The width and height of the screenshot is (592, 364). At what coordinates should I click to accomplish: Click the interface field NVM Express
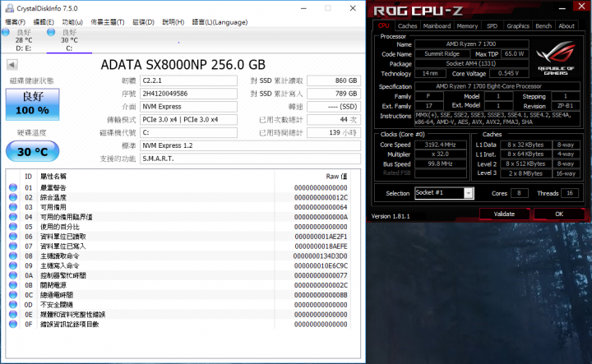(x=188, y=106)
